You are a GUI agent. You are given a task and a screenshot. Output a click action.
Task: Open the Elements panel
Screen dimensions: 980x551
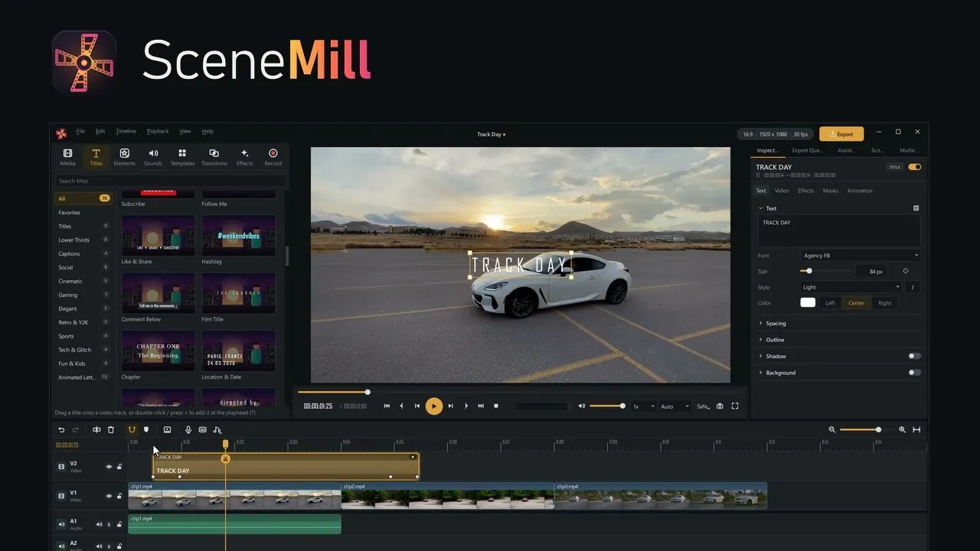(x=124, y=157)
